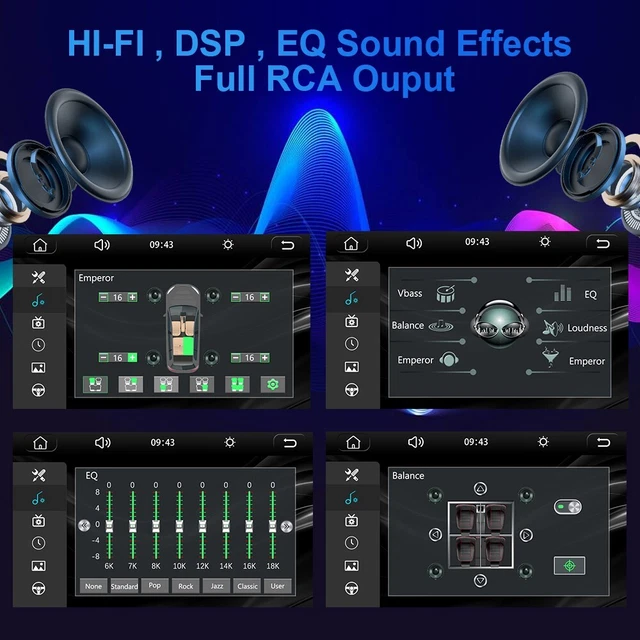Choose the None EQ preset
Viewport: 640px width, 640px height.
(x=93, y=586)
